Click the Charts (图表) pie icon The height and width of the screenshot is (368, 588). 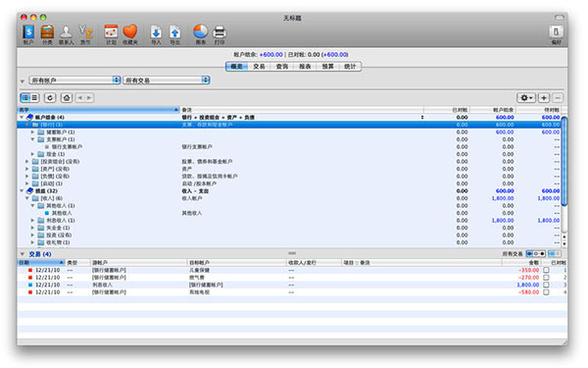[201, 32]
